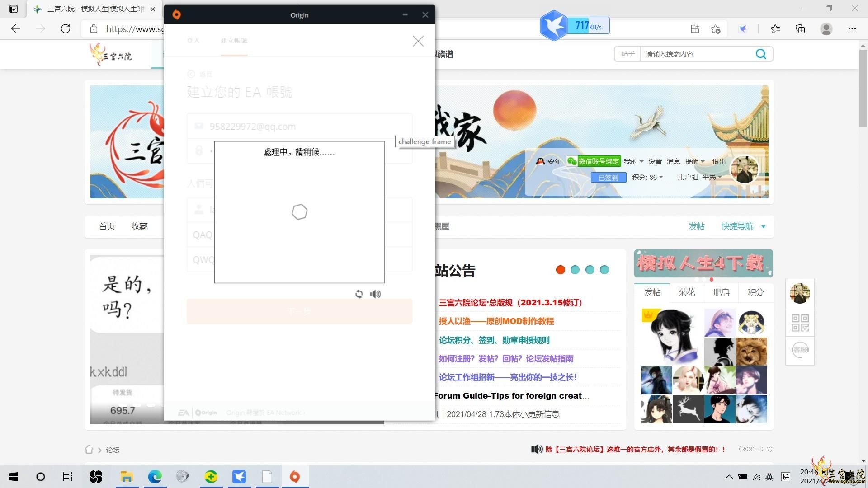This screenshot has width=868, height=488.
Task: Expand the 提醒 dropdown
Action: click(x=694, y=162)
